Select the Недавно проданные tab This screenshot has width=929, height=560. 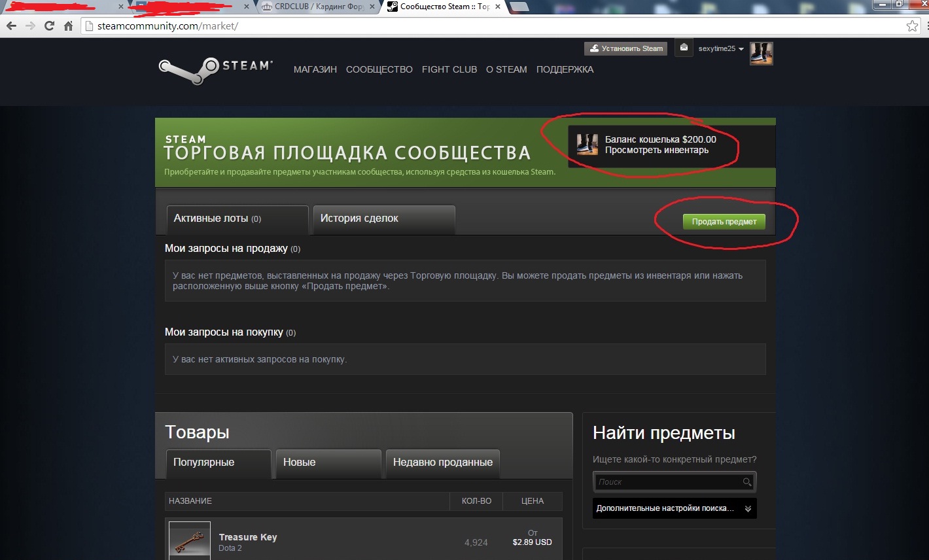point(443,464)
